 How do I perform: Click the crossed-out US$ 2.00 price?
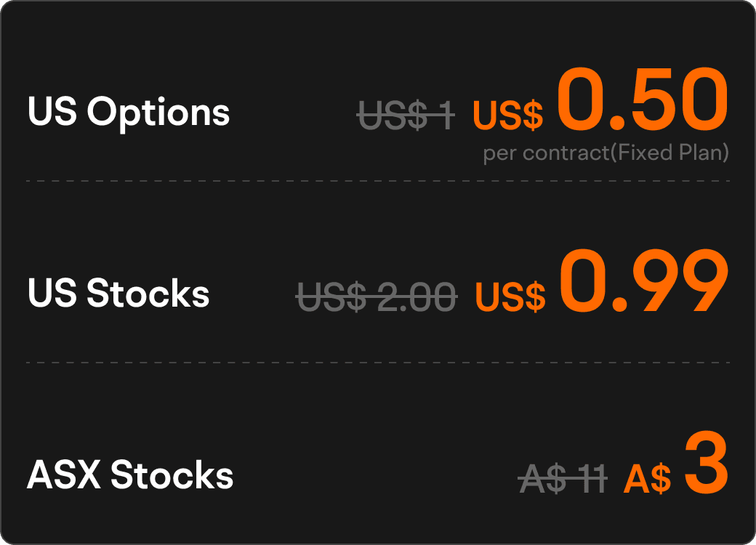tap(377, 296)
